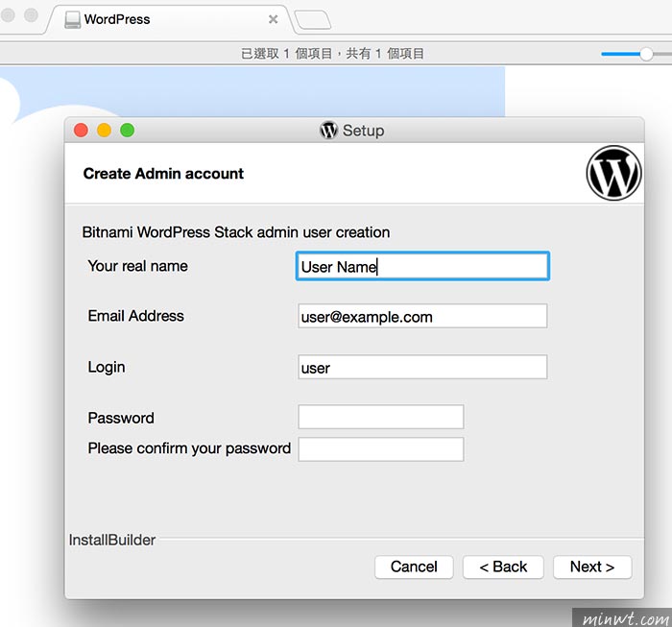Viewport: 672px width, 627px height.
Task: Click the WordPress icon in the Setup title bar
Action: click(328, 131)
